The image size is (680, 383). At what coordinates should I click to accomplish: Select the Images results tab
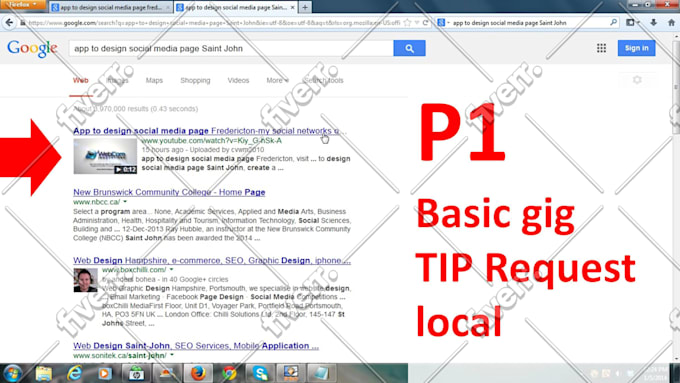118,80
